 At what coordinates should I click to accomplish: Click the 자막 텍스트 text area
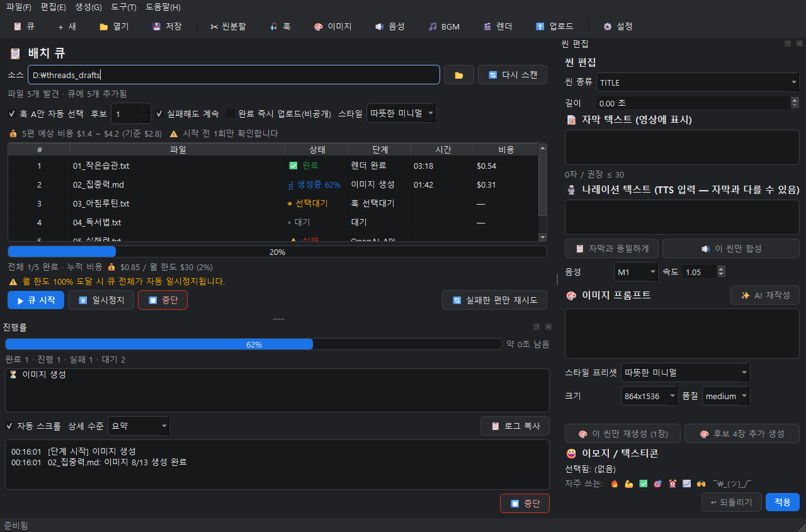click(682, 147)
